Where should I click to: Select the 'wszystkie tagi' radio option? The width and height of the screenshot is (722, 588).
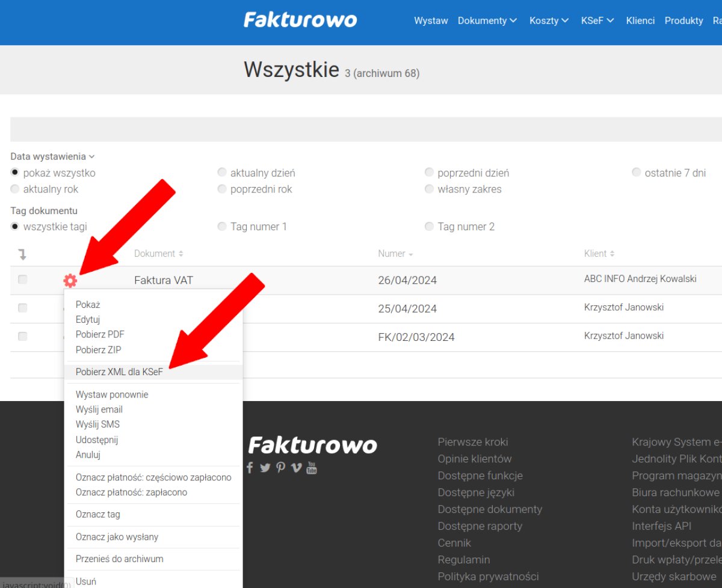(x=15, y=227)
